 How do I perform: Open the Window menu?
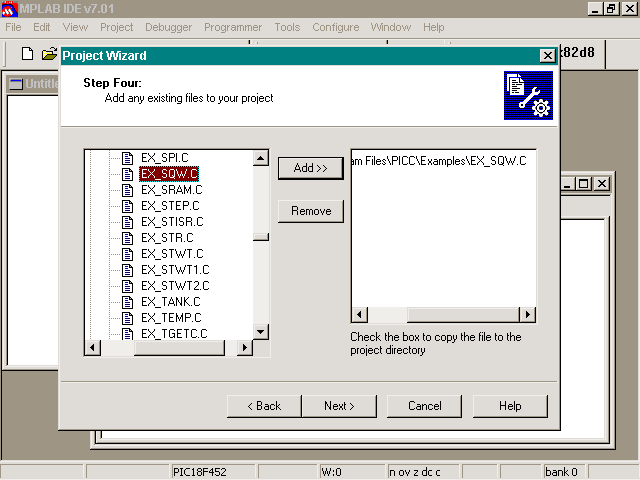(391, 27)
